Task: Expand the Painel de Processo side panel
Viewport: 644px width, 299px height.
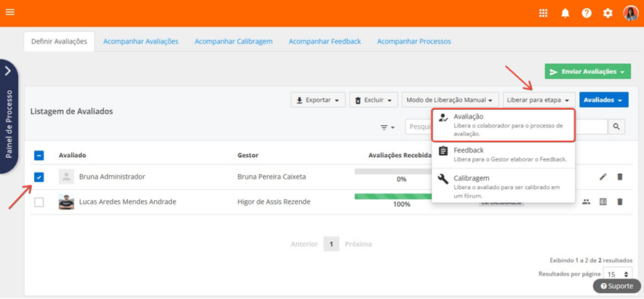Action: coord(8,71)
